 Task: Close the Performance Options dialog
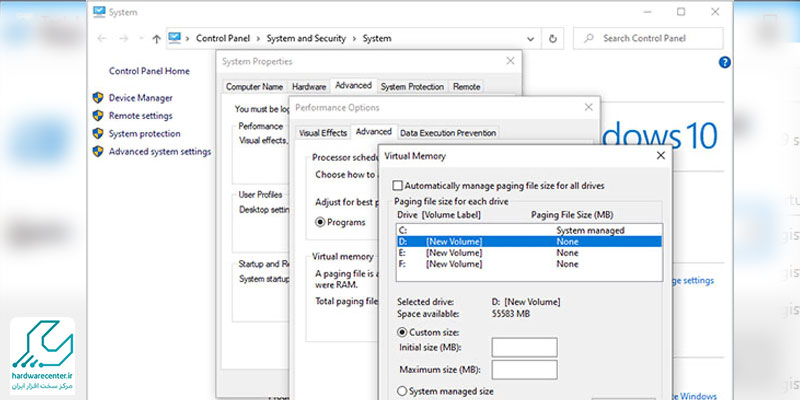589,108
